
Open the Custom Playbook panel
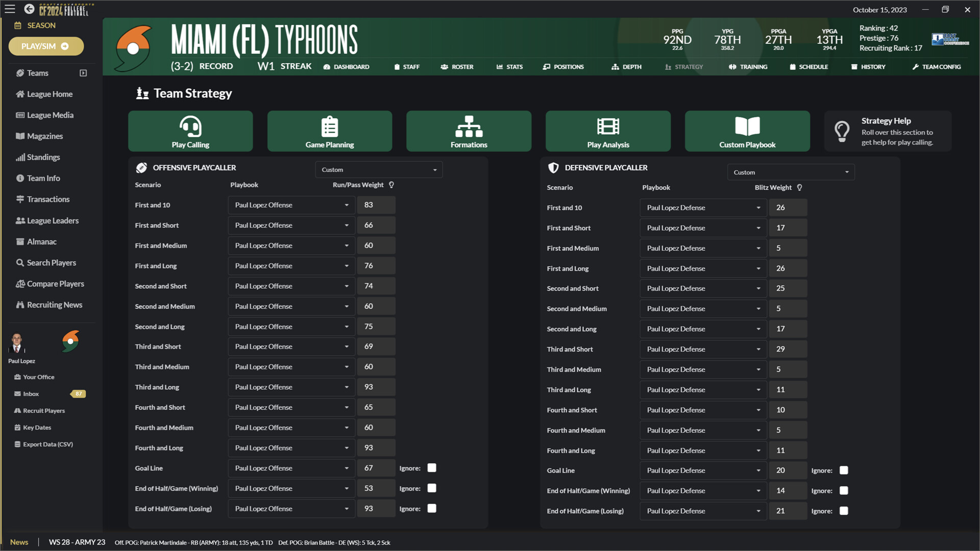(747, 131)
